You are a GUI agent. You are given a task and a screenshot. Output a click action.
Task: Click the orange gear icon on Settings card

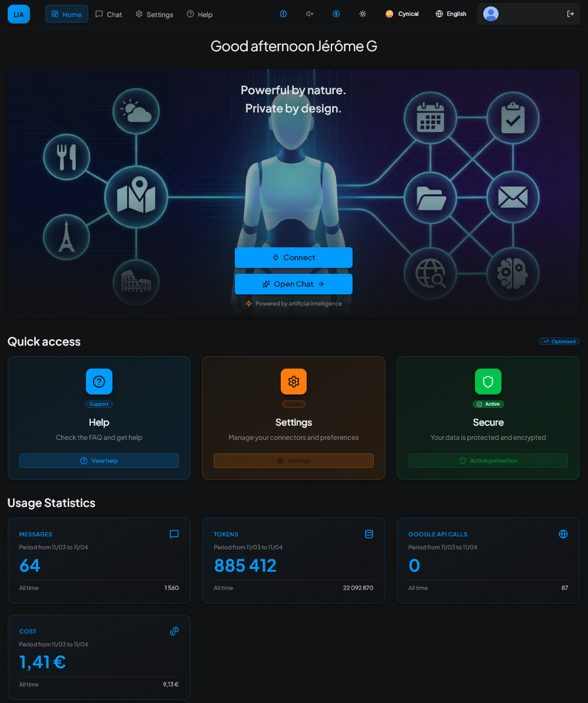(x=293, y=381)
